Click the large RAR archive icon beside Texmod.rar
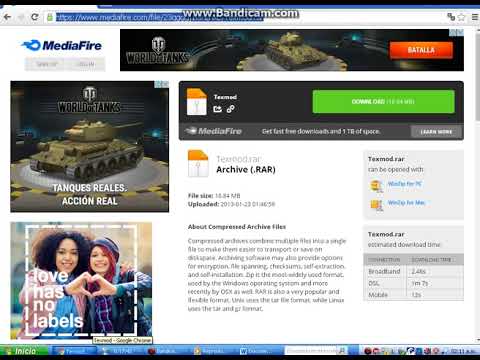The height and width of the screenshot is (360, 480). [198, 163]
